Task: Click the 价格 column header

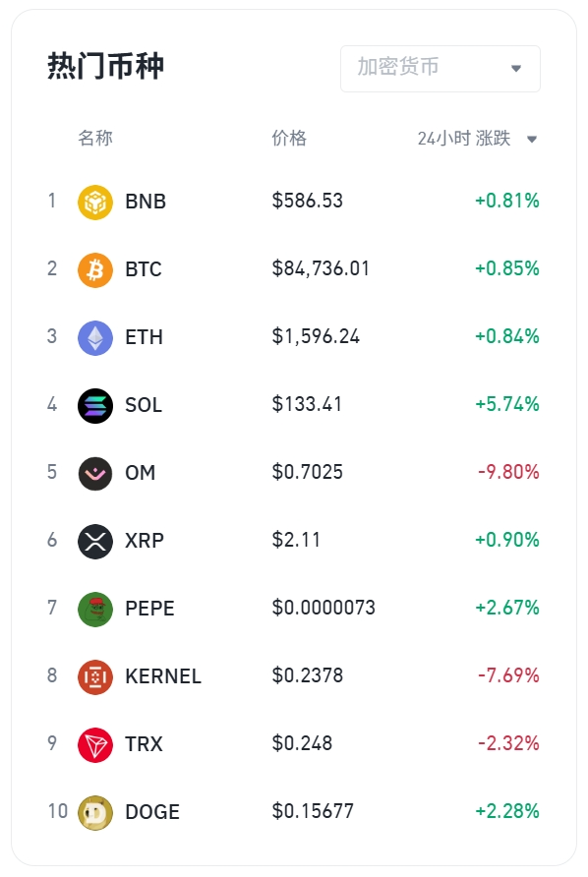Action: tap(289, 138)
